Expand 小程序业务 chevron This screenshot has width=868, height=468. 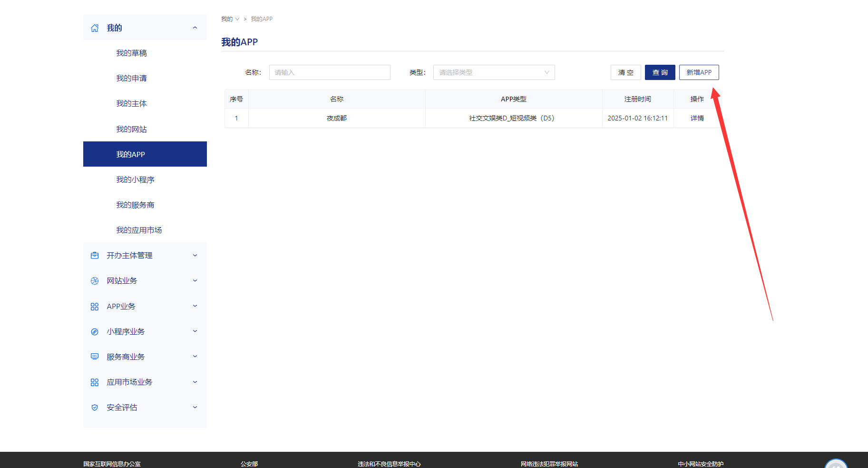click(195, 331)
